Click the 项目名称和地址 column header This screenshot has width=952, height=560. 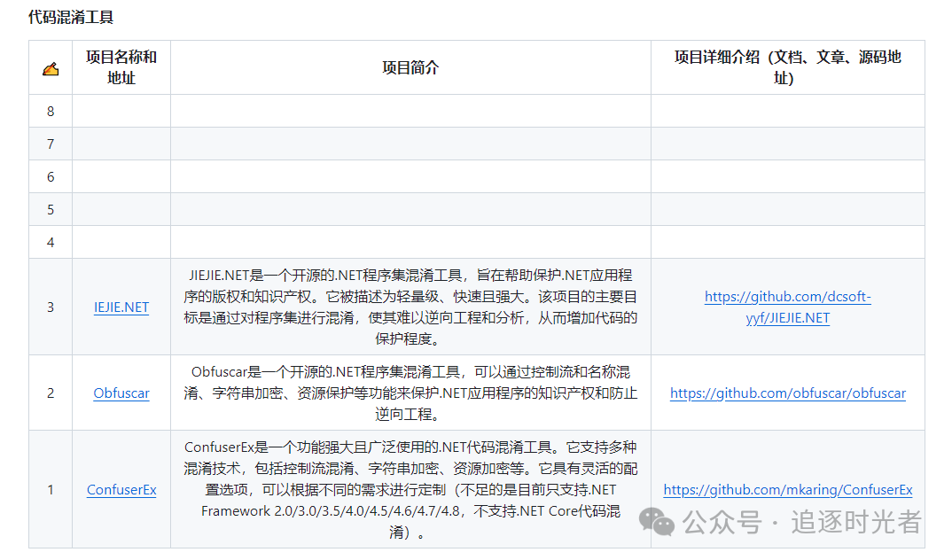(121, 67)
